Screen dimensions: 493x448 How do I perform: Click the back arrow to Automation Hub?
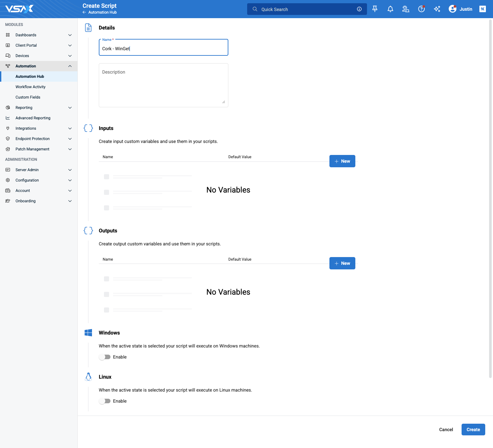[84, 12]
